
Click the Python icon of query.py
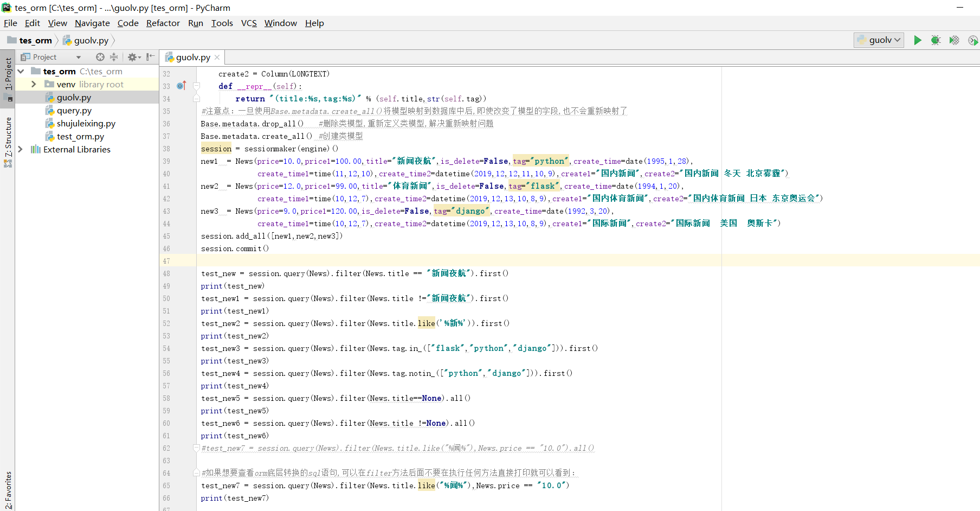point(50,111)
